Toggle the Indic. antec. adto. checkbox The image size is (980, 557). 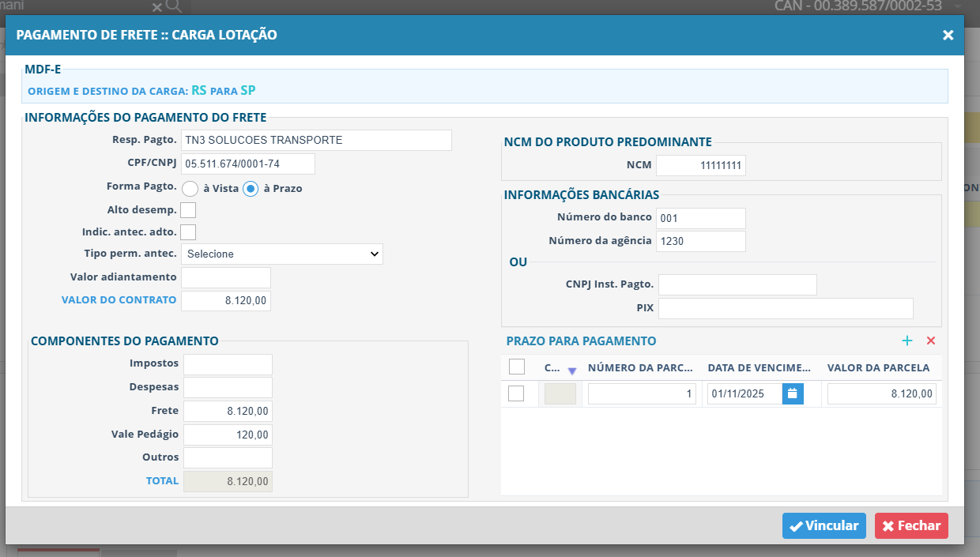point(188,232)
